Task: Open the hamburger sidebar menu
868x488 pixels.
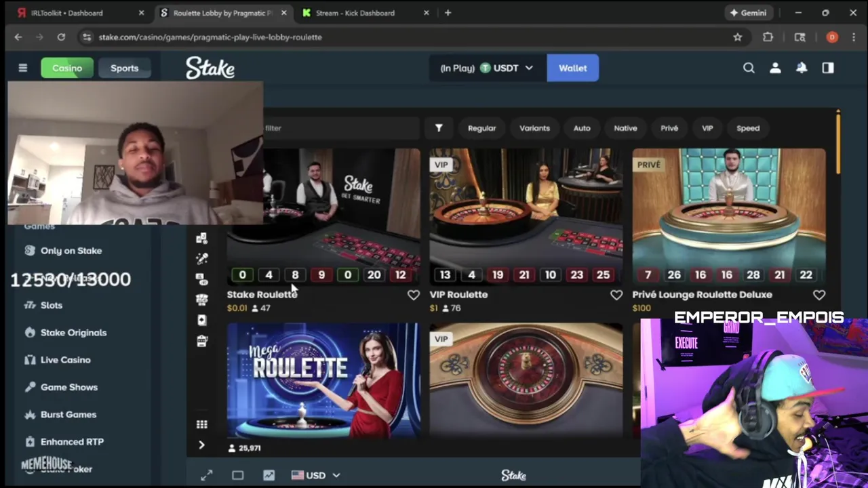Action: (22, 68)
